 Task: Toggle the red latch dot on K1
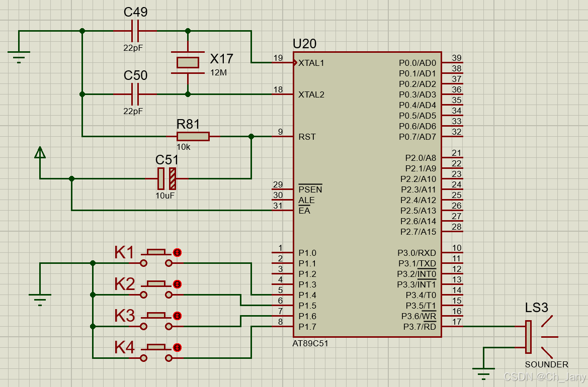[178, 252]
